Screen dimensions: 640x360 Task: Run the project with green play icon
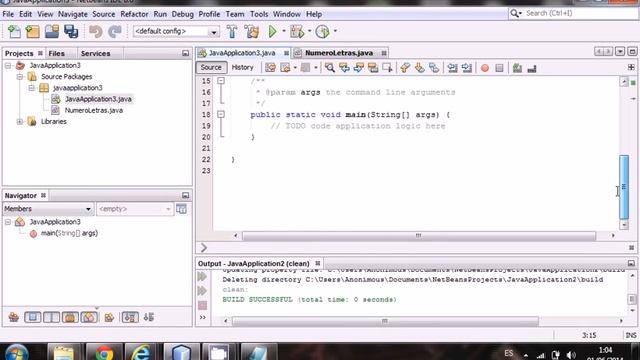pos(272,31)
